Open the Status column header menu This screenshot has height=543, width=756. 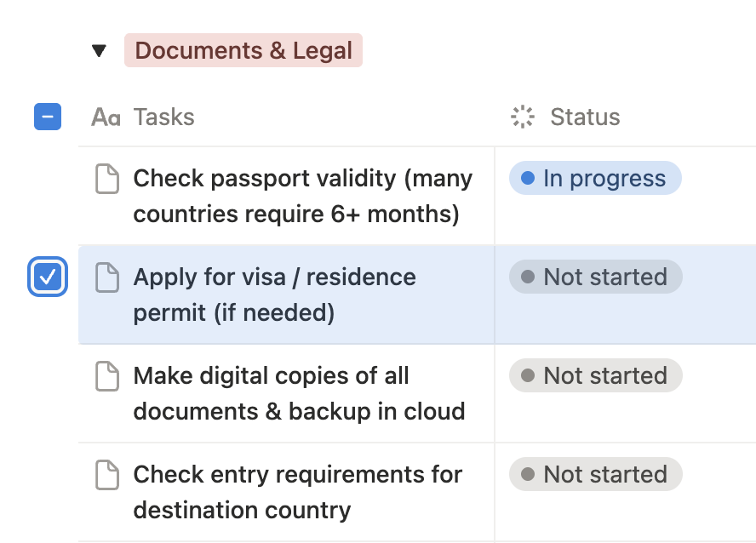585,117
